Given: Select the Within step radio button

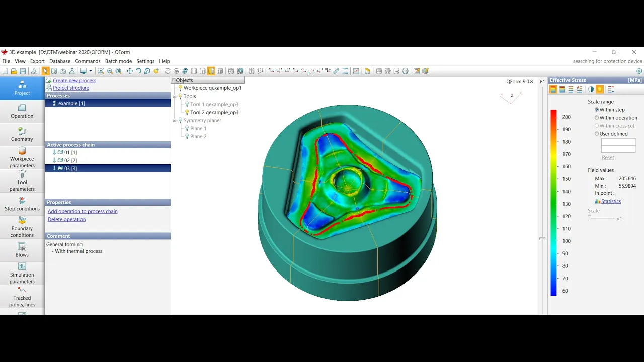Looking at the screenshot, I should click(597, 110).
